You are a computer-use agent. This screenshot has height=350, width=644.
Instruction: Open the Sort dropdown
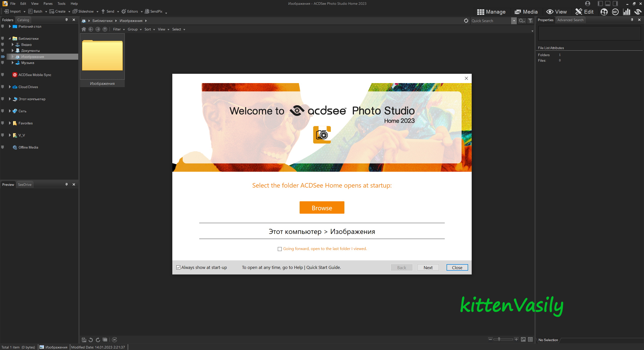tap(149, 29)
